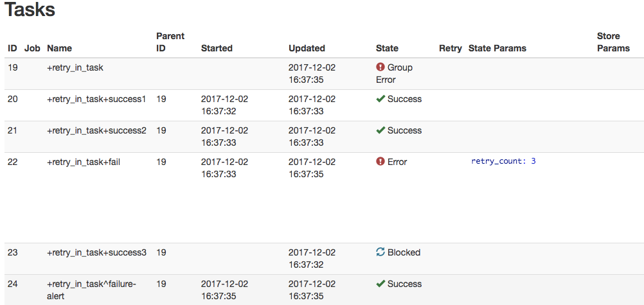
Task: Click the Group Error icon for task 19
Action: (380, 67)
